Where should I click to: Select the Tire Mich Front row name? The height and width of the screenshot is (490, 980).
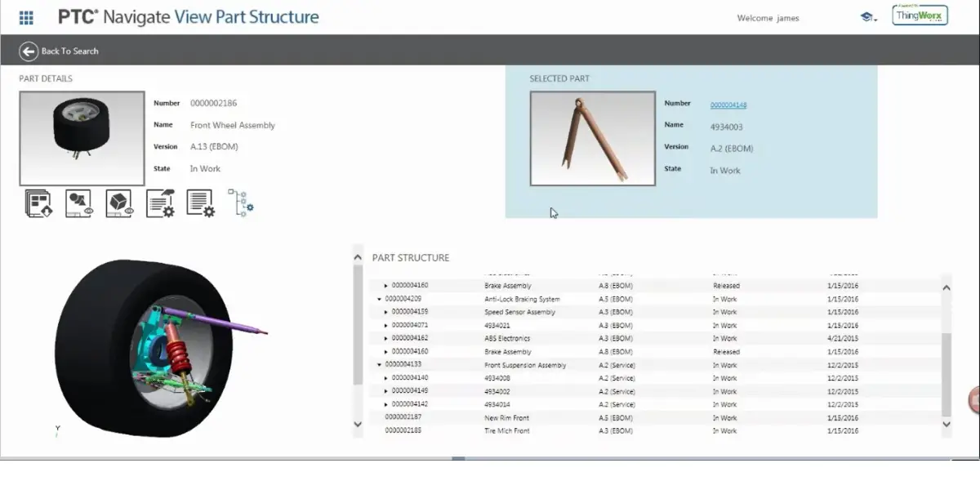[507, 430]
